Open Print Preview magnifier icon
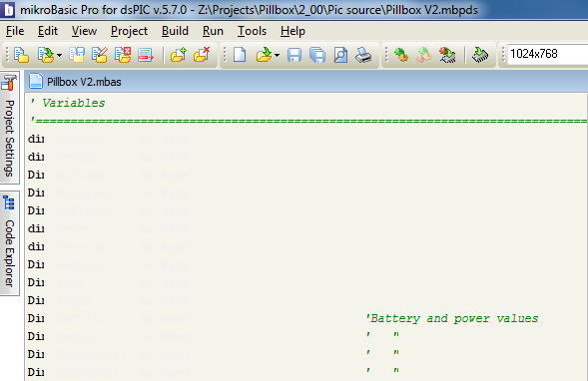The image size is (588, 381). pyautogui.click(x=340, y=55)
